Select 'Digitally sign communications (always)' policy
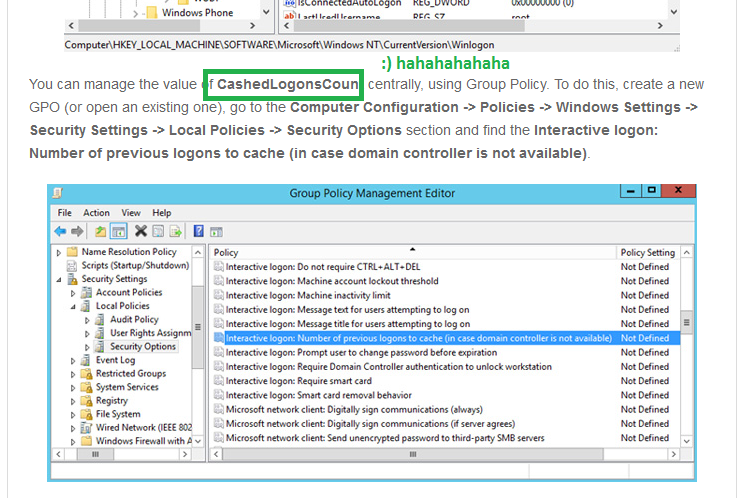The width and height of the screenshot is (747, 498). 446,409
